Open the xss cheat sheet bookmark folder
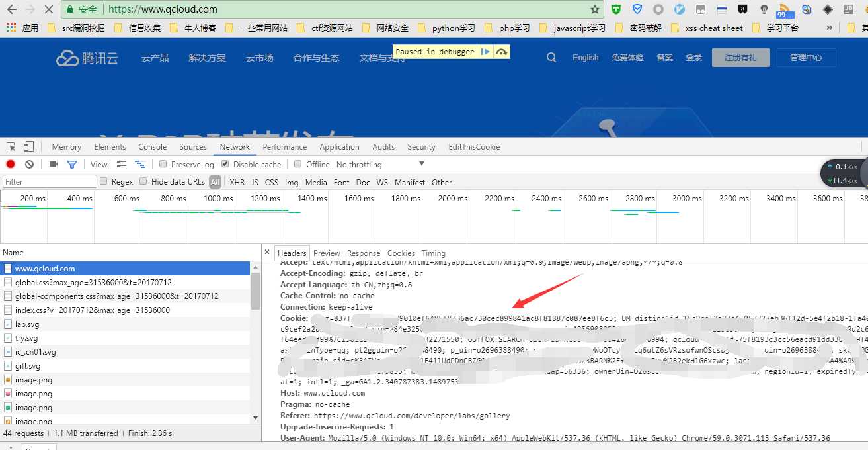 tap(706, 28)
